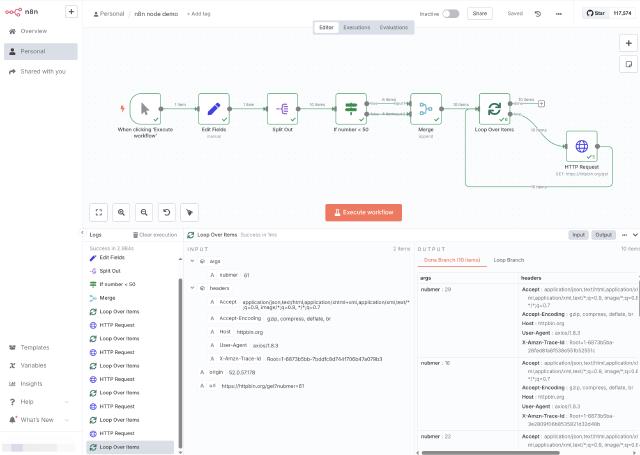
Task: Zoom out on the workflow canvas
Action: [x=144, y=212]
